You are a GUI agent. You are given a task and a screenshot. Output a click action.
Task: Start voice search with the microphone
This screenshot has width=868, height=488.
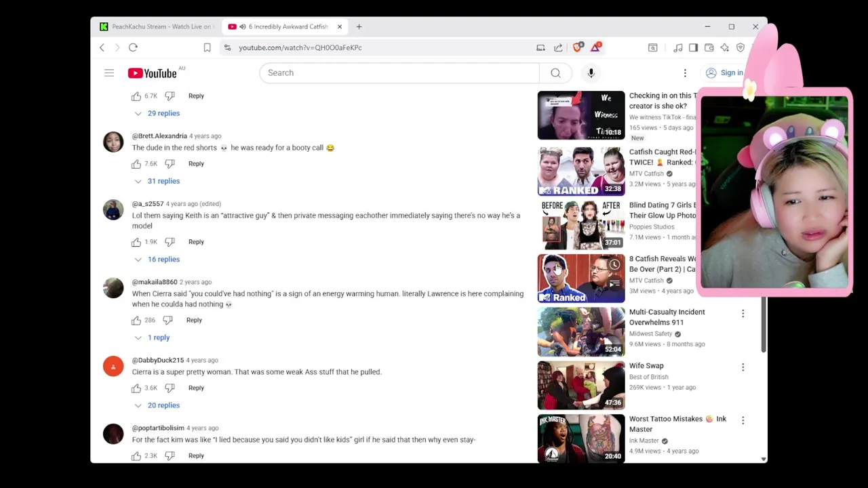point(591,73)
